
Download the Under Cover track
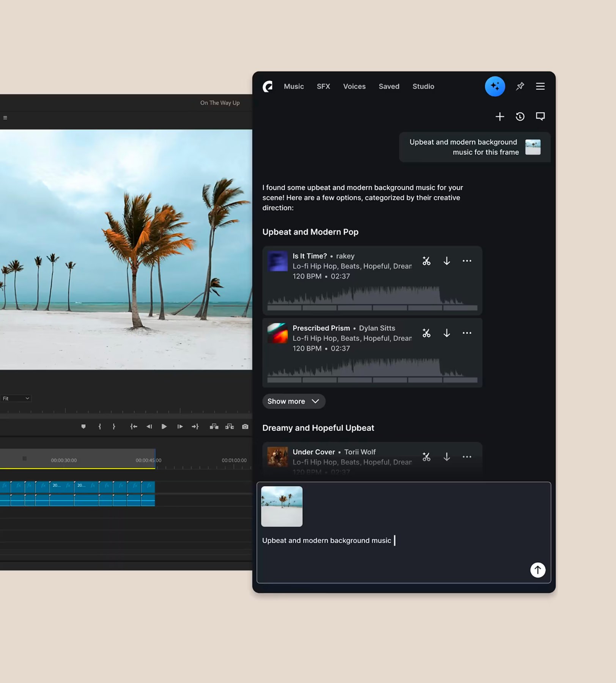coord(447,457)
